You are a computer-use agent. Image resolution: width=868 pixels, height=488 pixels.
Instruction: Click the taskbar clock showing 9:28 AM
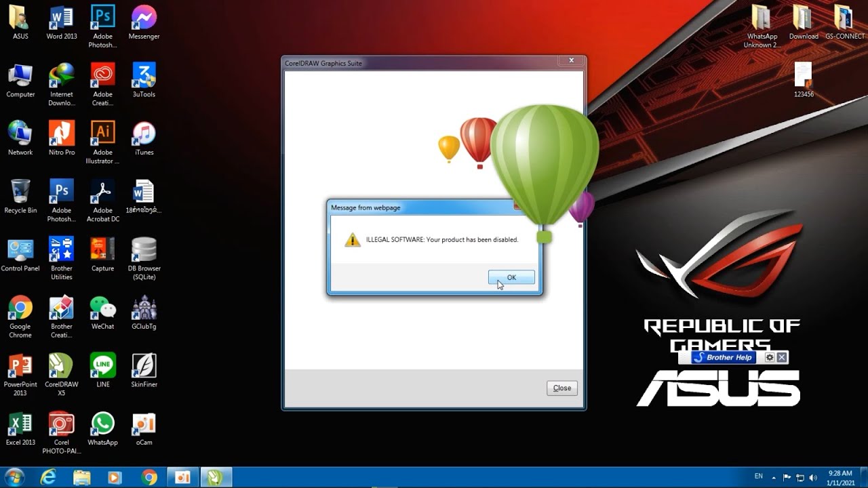[x=840, y=477]
